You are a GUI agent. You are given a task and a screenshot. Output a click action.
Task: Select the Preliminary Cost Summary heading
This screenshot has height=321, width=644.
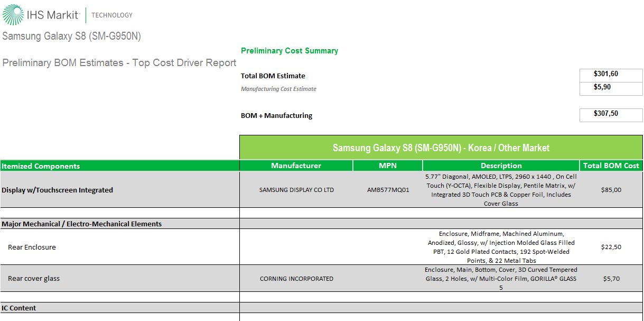pos(290,51)
